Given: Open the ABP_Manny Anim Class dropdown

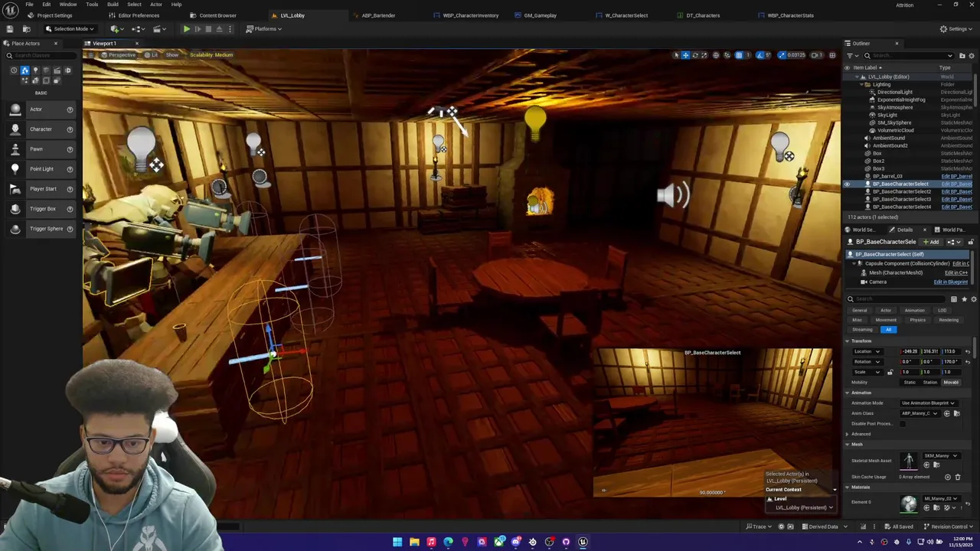Looking at the screenshot, I should pos(919,414).
